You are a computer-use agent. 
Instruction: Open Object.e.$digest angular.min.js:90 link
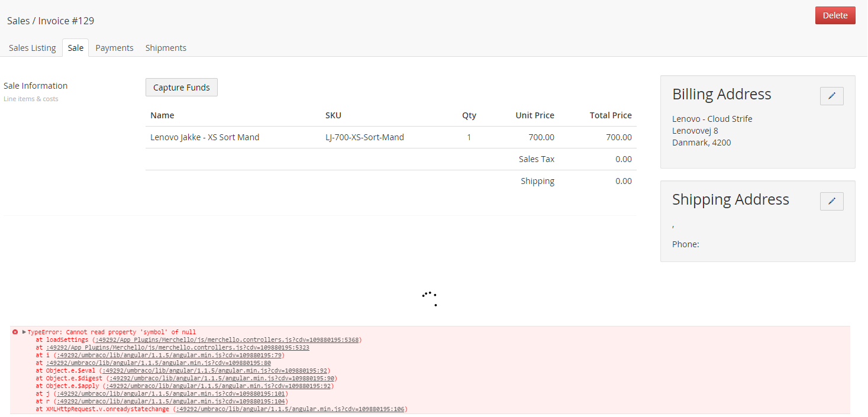[x=222, y=379]
